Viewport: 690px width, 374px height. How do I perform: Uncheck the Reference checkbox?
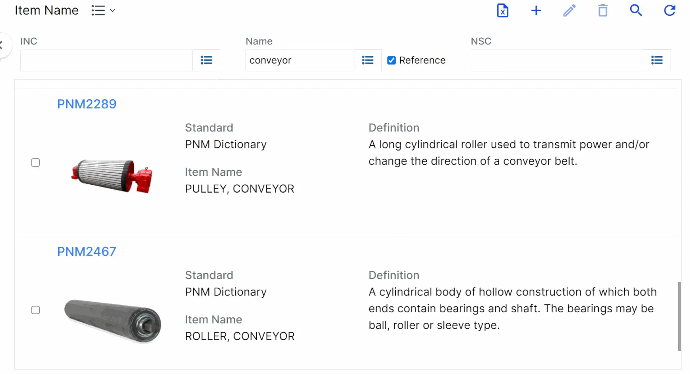391,60
